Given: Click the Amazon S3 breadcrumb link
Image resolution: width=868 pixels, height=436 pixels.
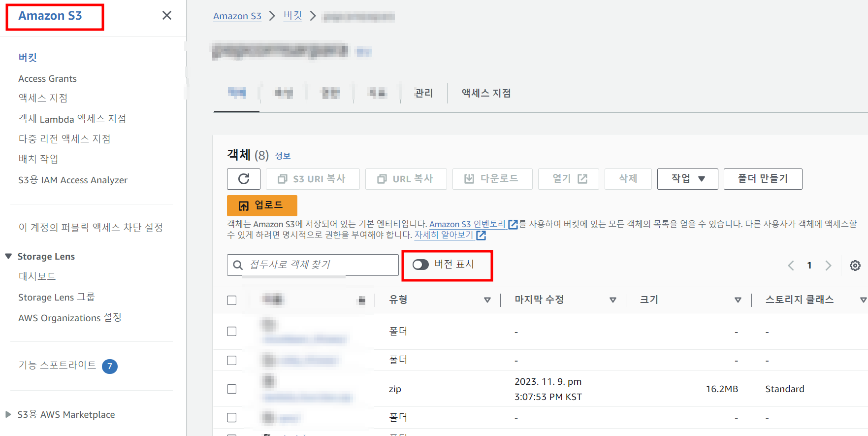Looking at the screenshot, I should (237, 16).
